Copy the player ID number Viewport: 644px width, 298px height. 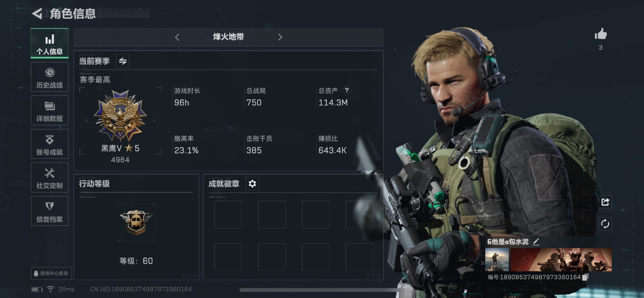(585, 277)
